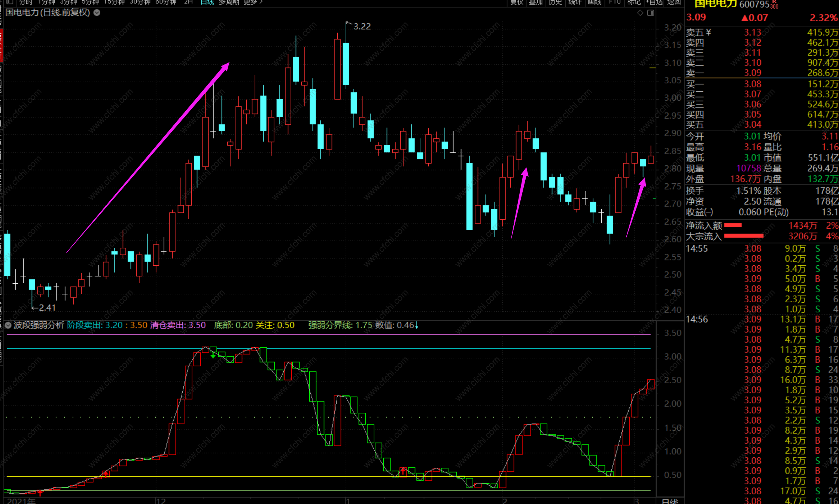Screen dimensions: 839x504
Task: Collapse the 波段强弱分析 indicator panel circle icon
Action: coord(8,325)
